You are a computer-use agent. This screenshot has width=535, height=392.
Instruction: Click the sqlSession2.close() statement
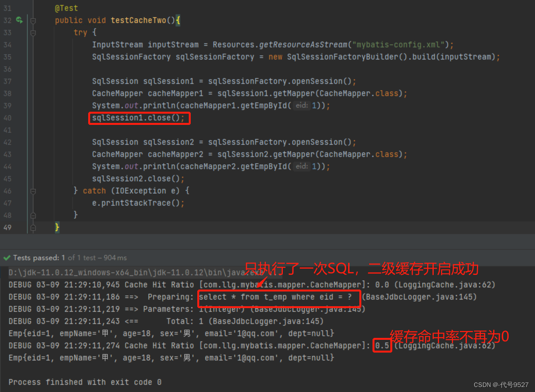[x=138, y=179]
